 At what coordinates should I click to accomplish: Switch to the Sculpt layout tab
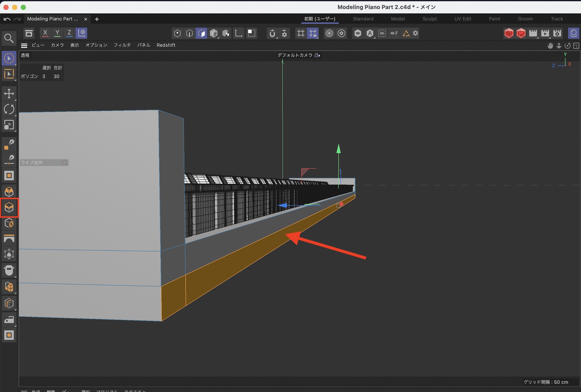[429, 19]
